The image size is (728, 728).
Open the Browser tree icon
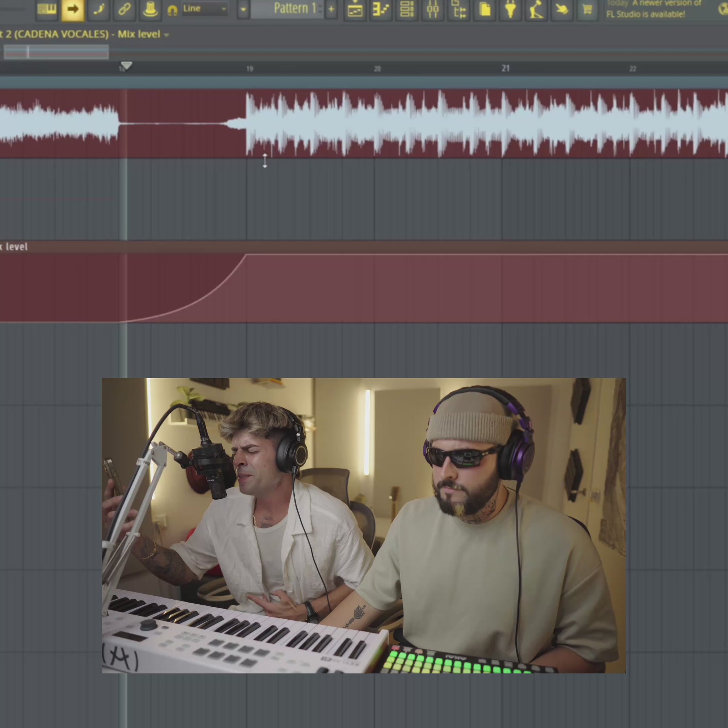[x=459, y=10]
